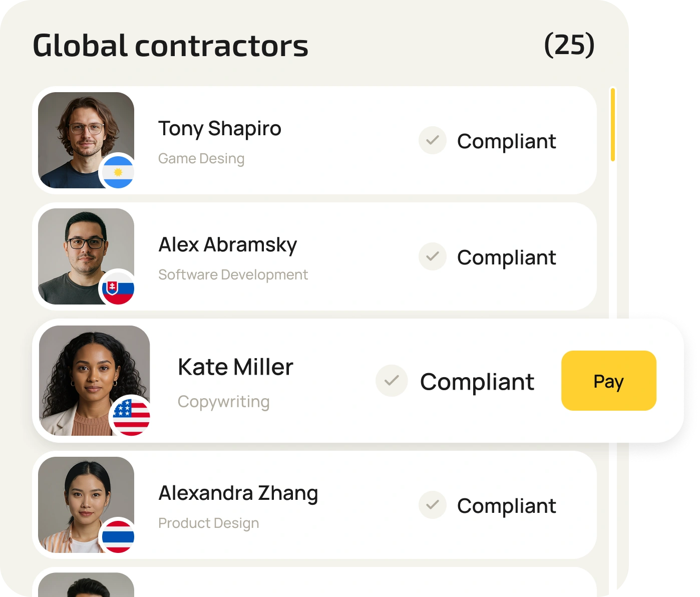Viewport: 700px width, 597px height.
Task: Click the Pay button for Kate Miller
Action: point(608,381)
